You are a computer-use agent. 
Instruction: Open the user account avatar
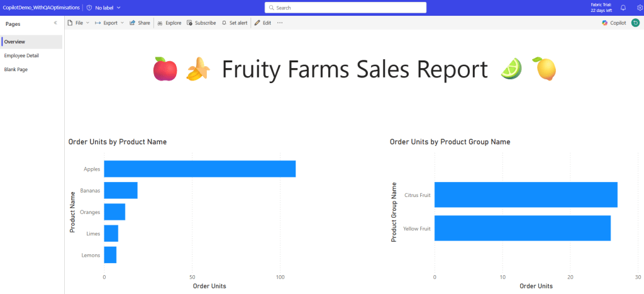[635, 23]
